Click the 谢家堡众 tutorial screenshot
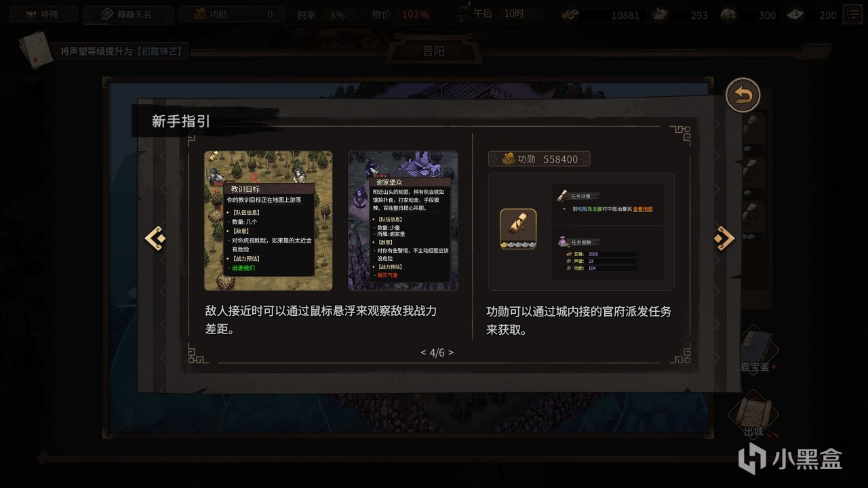Screen dimensions: 868x488 pyautogui.click(x=403, y=220)
